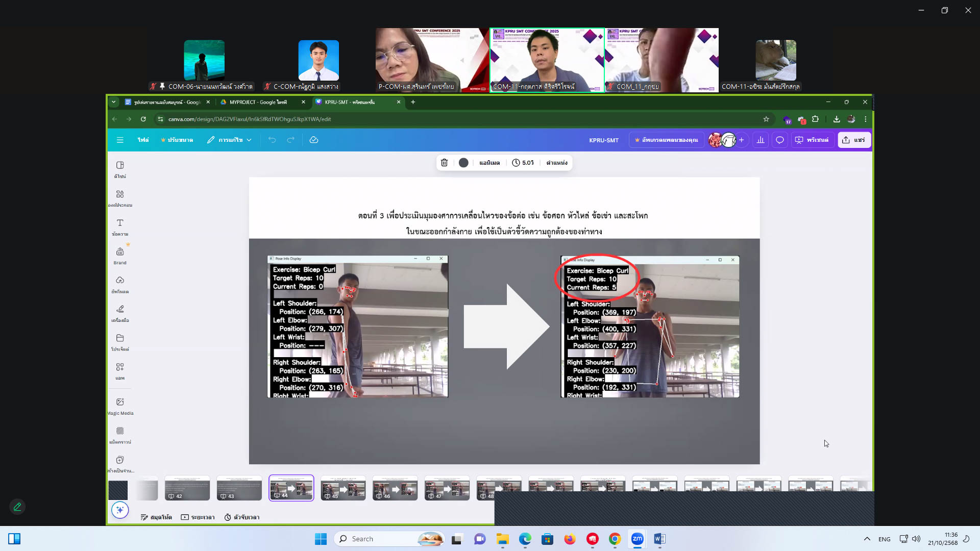This screenshot has width=980, height=551.
Task: Open the comments speech bubble icon
Action: click(779, 140)
